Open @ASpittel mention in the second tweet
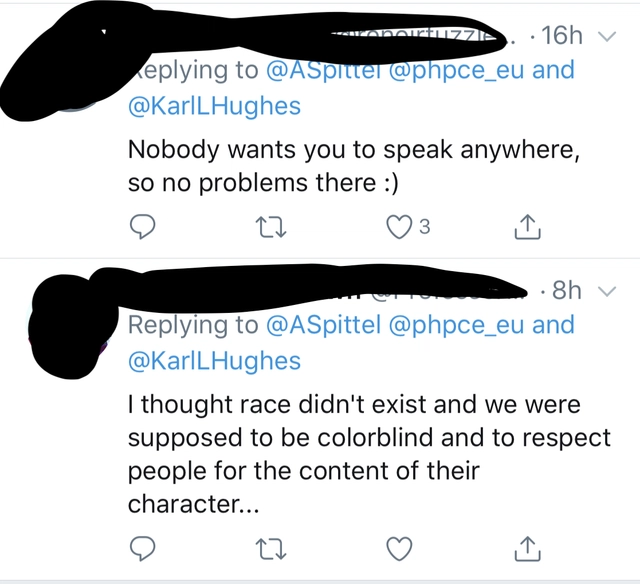 point(323,325)
